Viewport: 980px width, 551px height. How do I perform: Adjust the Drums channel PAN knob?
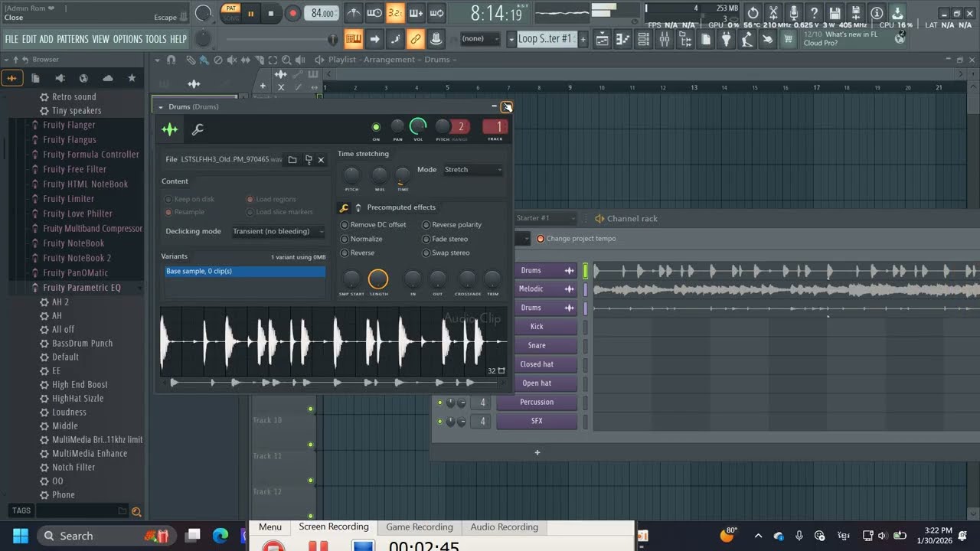pyautogui.click(x=397, y=126)
